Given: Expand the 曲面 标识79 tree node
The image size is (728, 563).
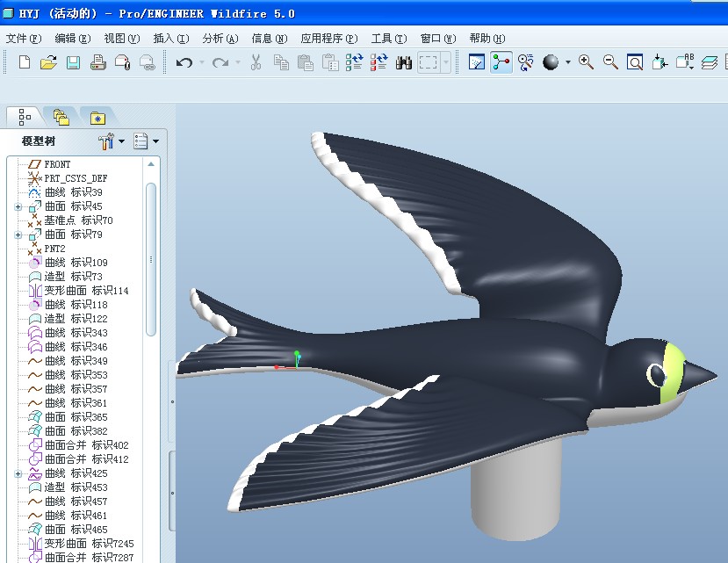Looking at the screenshot, I should (x=18, y=235).
